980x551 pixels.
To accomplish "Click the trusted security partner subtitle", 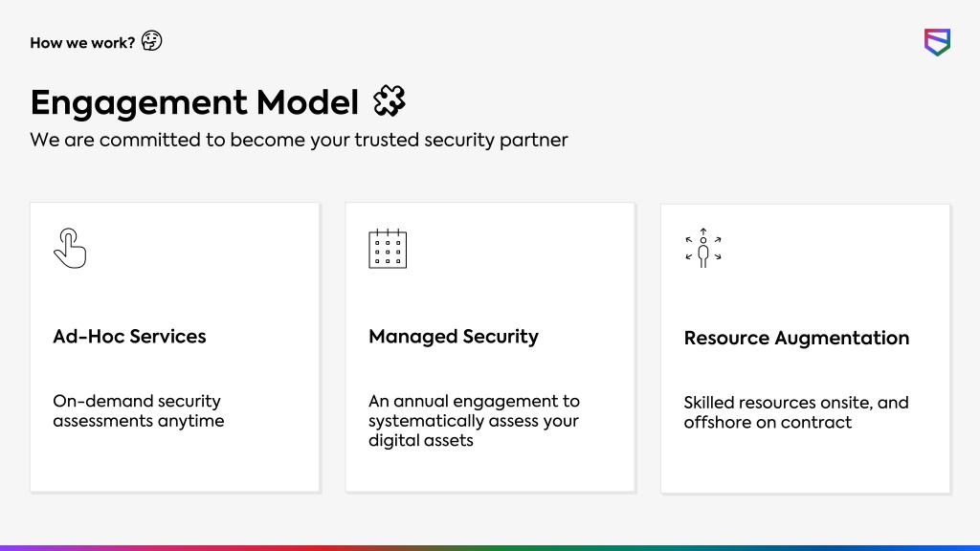I will [x=299, y=140].
